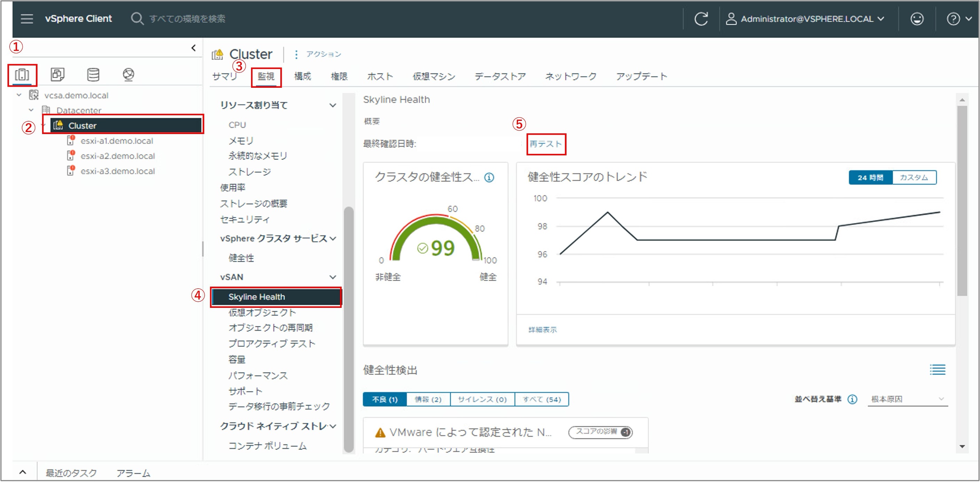Open the 権限 tab
This screenshot has height=482, width=980.
[339, 77]
